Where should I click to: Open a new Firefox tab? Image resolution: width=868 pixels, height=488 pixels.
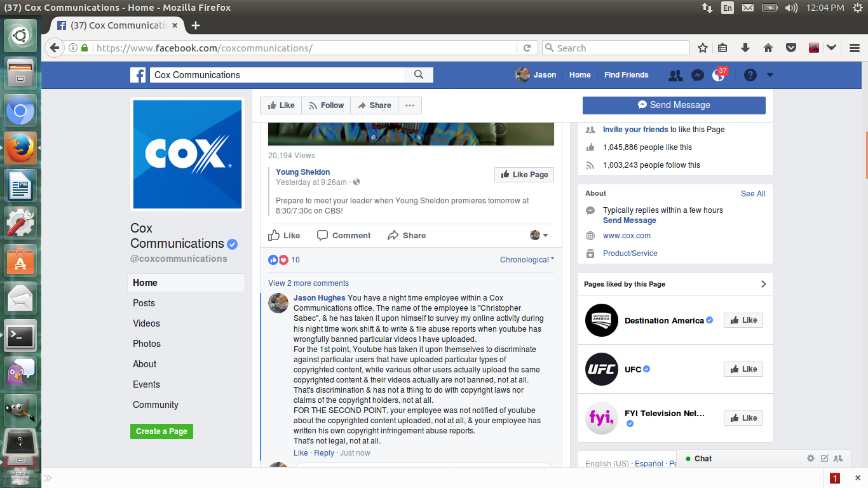pos(196,25)
